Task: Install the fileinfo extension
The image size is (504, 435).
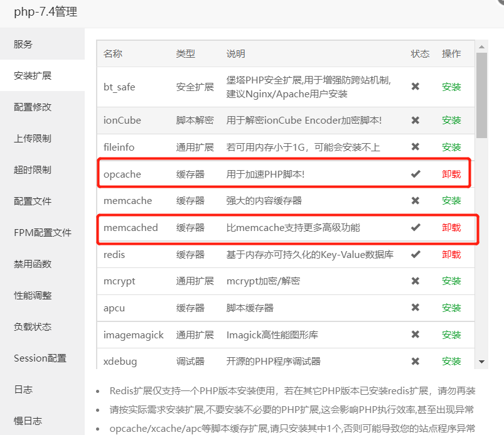Action: coord(451,148)
